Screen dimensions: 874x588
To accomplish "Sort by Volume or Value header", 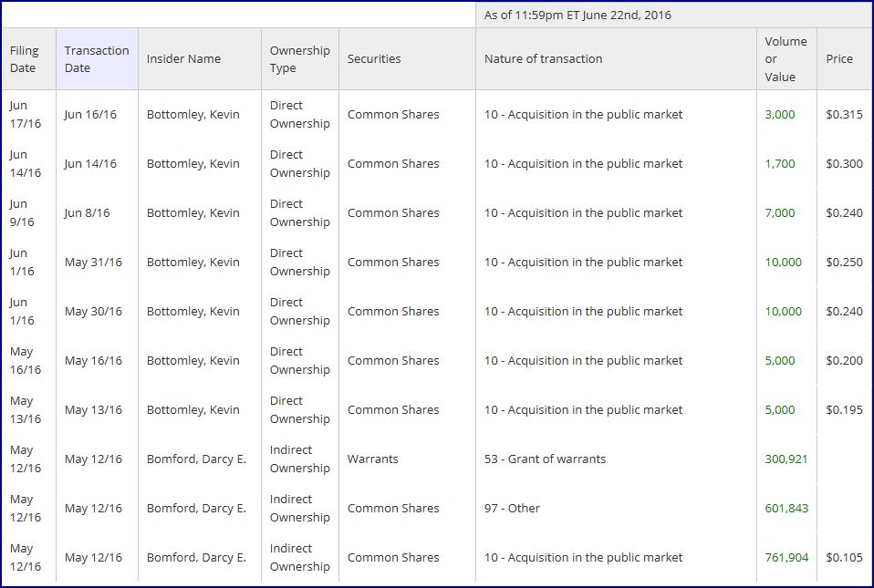I will click(785, 59).
